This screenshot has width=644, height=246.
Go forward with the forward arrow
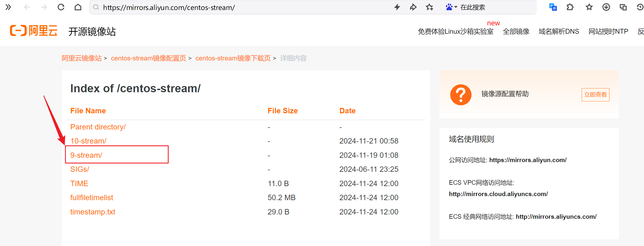[44, 7]
